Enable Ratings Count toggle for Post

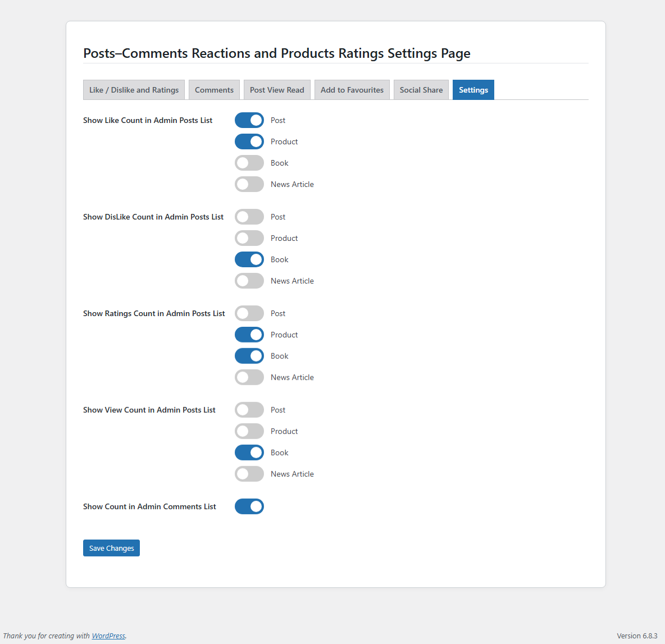tap(249, 313)
